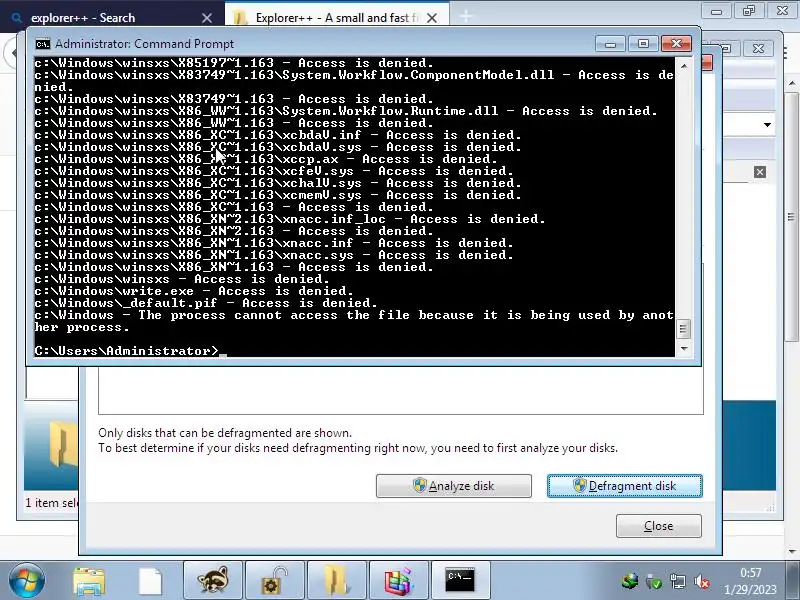Image resolution: width=800 pixels, height=600 pixels.
Task: Click Analyze disk button
Action: 454,486
